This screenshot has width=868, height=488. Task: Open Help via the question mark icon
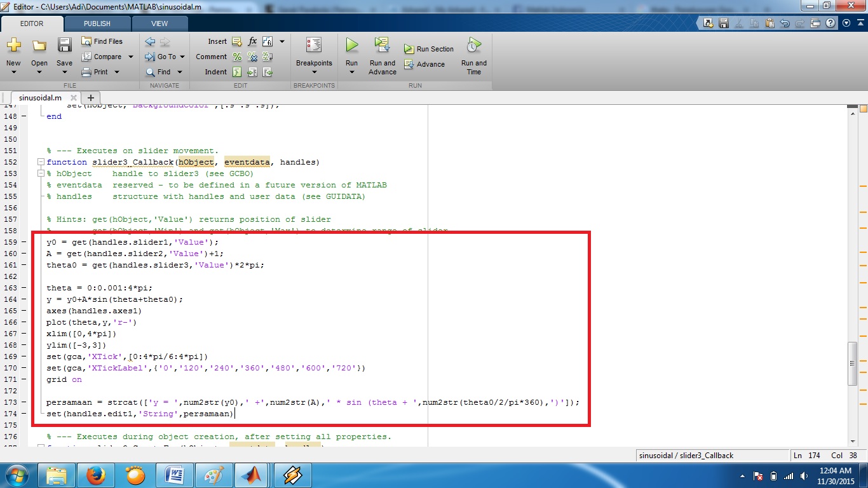(x=831, y=24)
